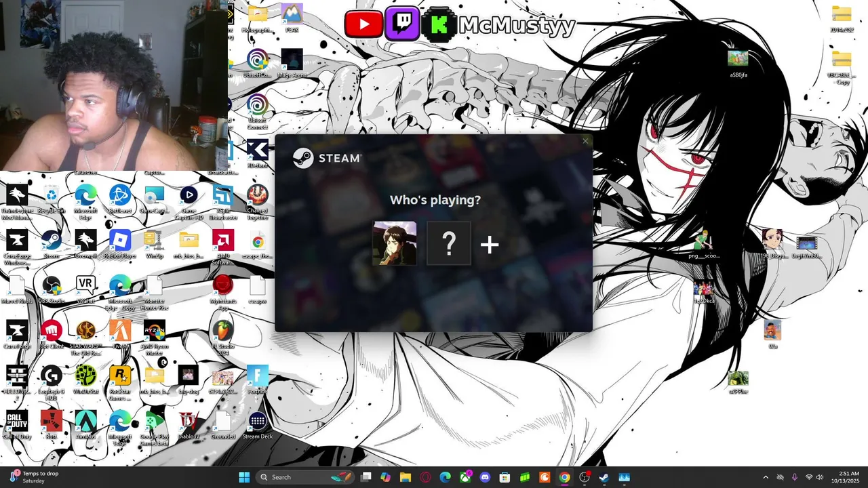Open Game Capture HD shortcut
Screen dimensions: 868x488
[x=189, y=202]
